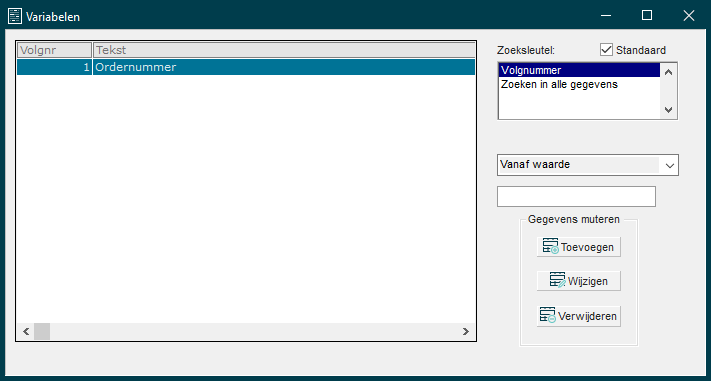Click the Verwijderen button

pyautogui.click(x=579, y=316)
